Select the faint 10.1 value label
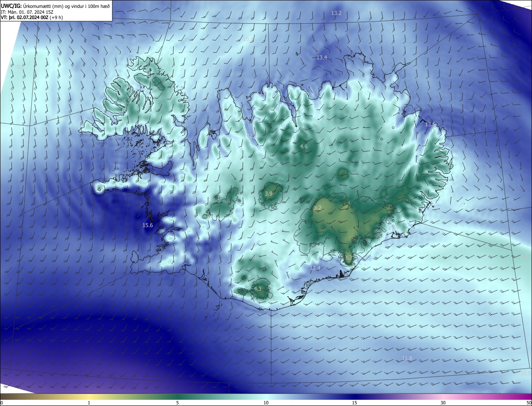Screen dimensions: 532x406 coord(248,39)
